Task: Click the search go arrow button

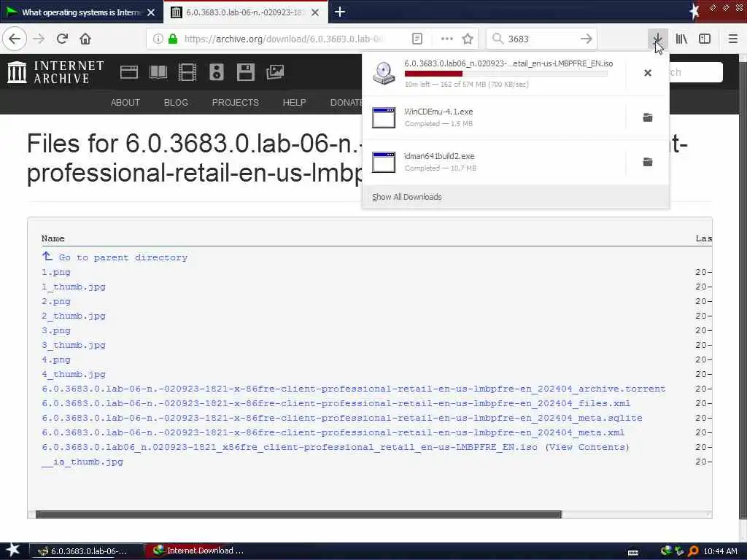Action: point(587,39)
